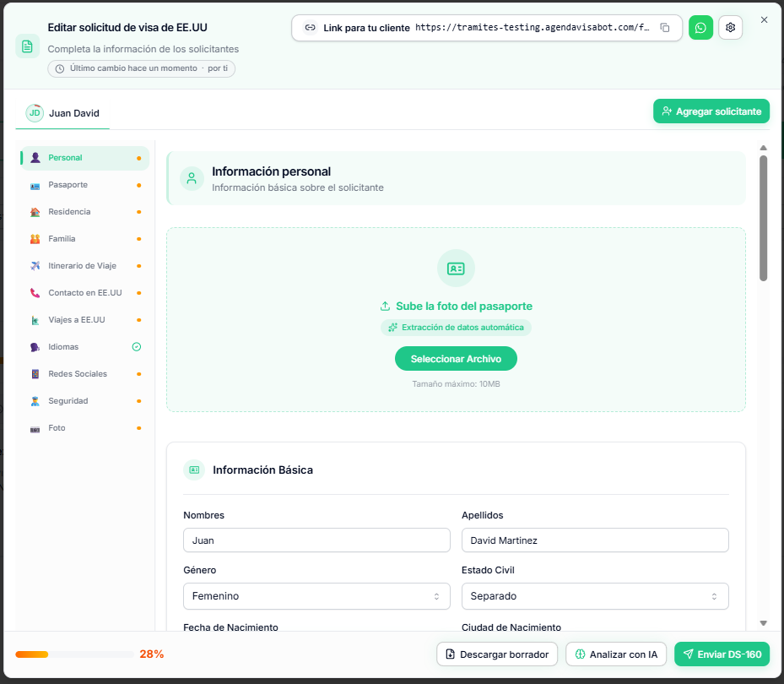
Task: Click the Seguridad officer icon
Action: pos(35,401)
